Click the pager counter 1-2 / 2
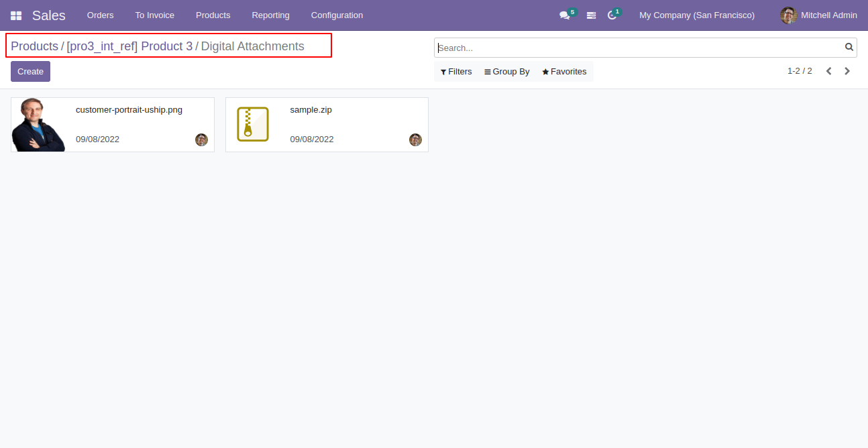This screenshot has height=448, width=868. tap(800, 71)
